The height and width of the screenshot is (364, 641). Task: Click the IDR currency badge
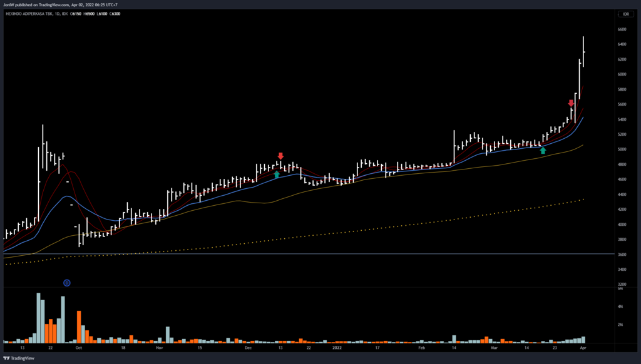coord(624,14)
